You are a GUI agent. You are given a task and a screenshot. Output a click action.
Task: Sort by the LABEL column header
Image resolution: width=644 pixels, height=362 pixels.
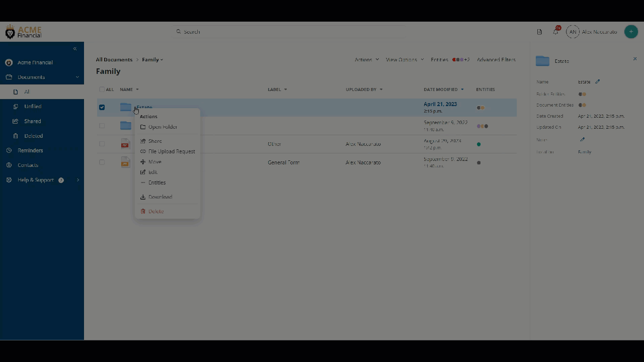point(277,89)
